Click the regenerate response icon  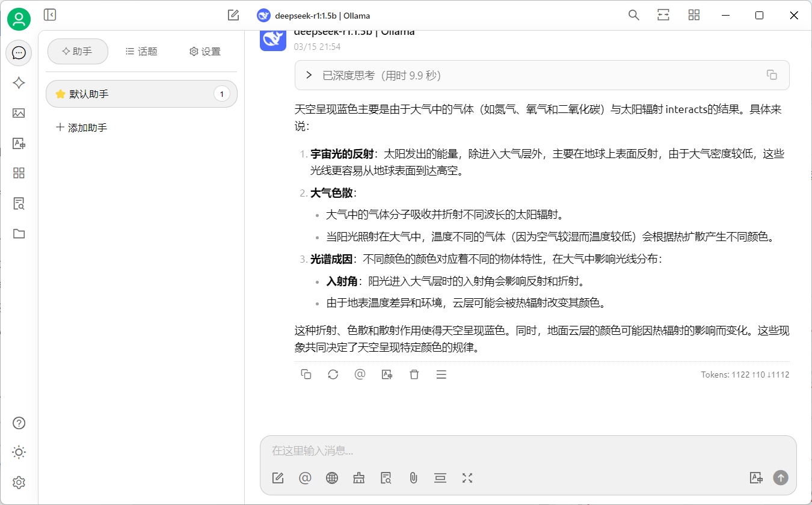[333, 375]
